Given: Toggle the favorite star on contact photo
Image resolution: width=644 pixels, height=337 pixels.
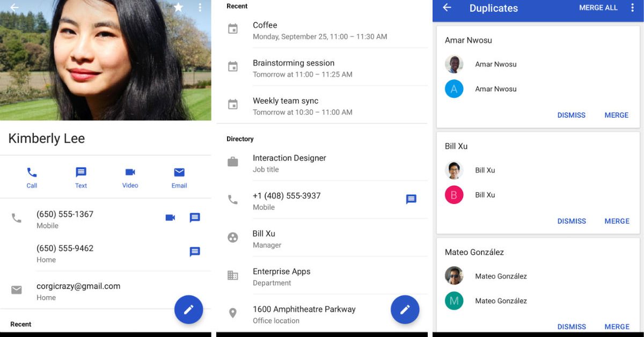Looking at the screenshot, I should [178, 8].
